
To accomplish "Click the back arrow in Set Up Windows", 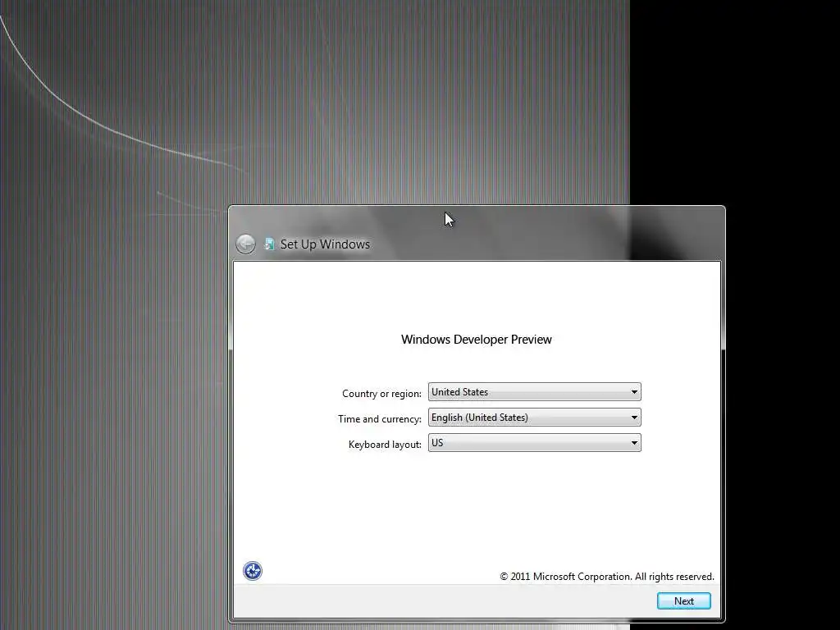I will [x=246, y=244].
